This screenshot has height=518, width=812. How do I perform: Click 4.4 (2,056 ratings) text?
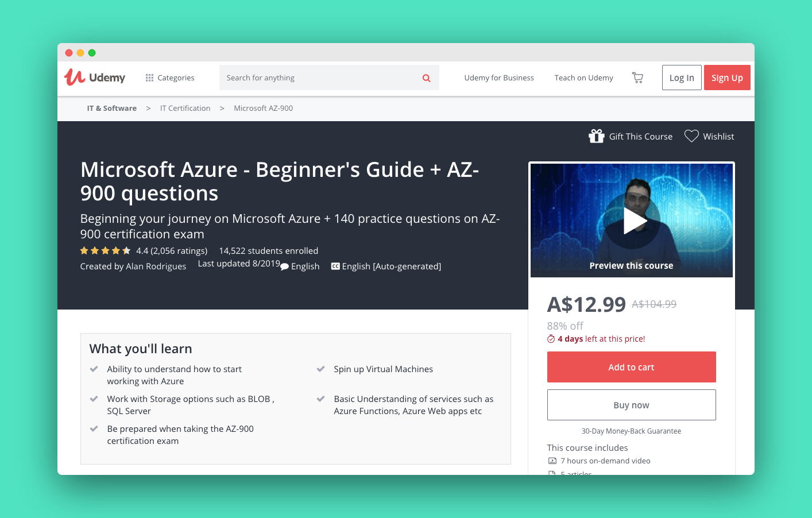172,251
